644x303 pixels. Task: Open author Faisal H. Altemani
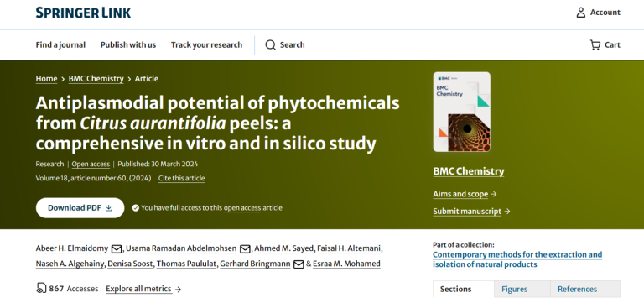[x=349, y=248]
